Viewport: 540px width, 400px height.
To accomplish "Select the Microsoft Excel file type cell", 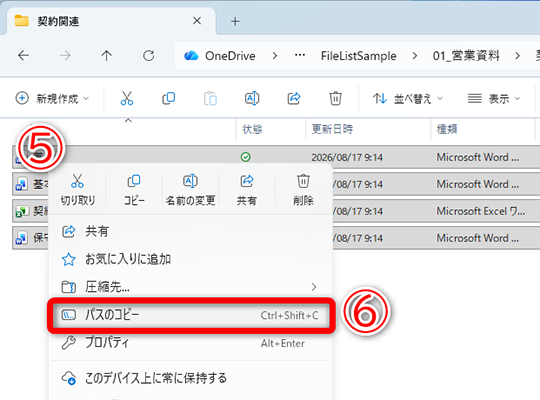I will click(x=481, y=211).
